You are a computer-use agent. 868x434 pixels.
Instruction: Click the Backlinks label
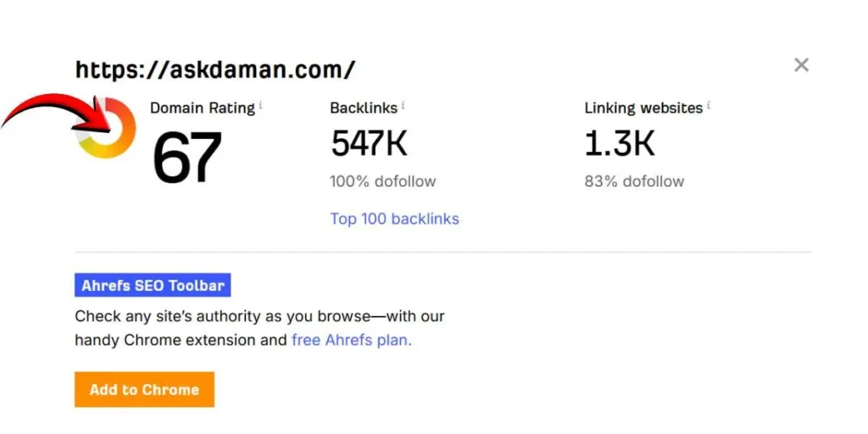364,108
